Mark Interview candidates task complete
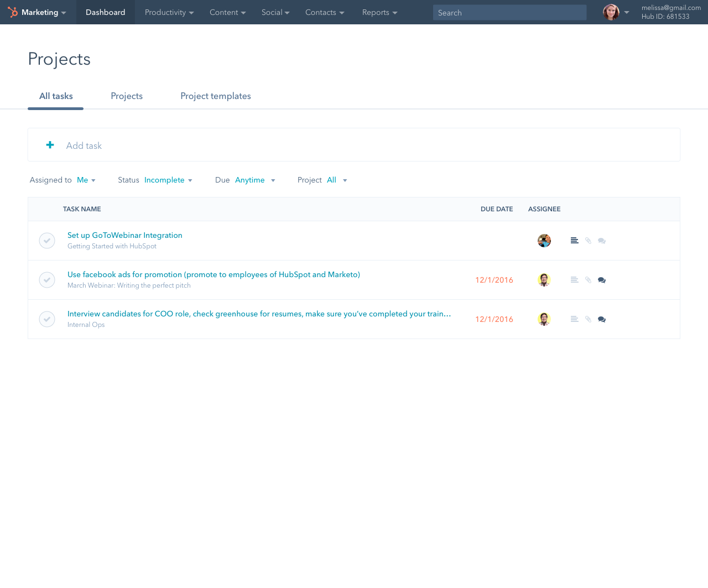Screen dimensions: 708x588 point(47,319)
